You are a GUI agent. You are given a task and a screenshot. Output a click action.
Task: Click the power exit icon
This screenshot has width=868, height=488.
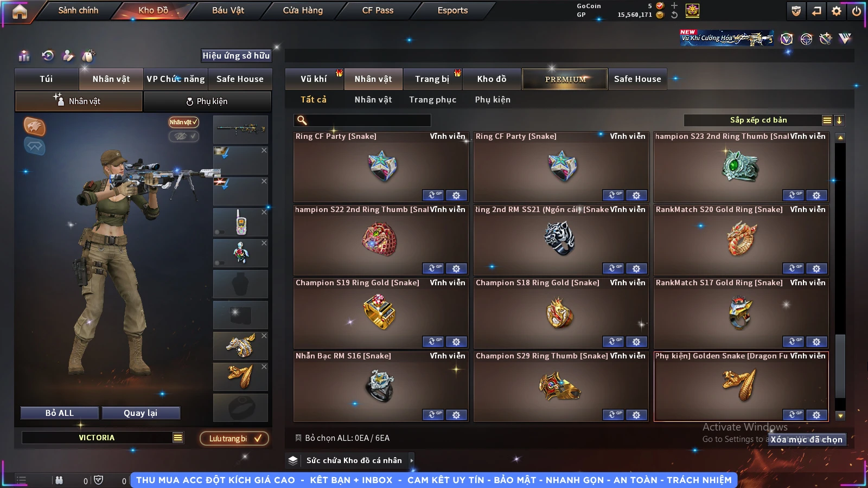[857, 11]
